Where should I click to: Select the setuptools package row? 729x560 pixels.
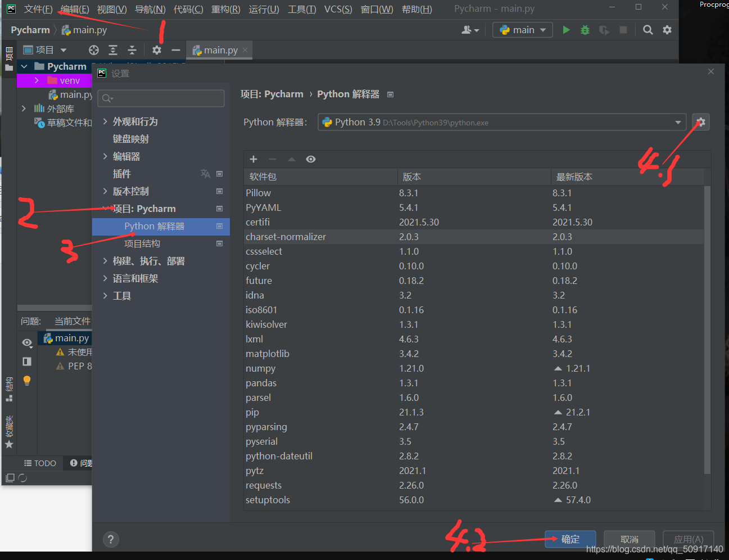click(x=474, y=500)
